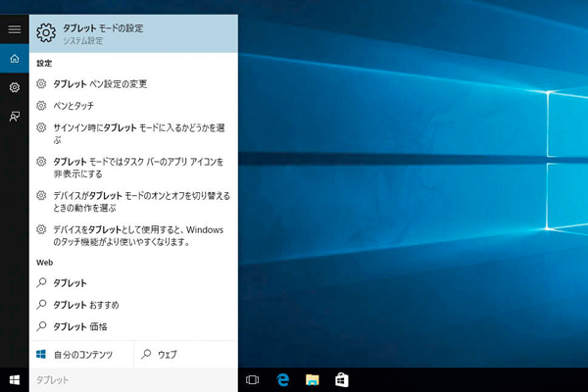588x392 pixels.
Task: Click the taskbar search box with タブレット
Action: [133, 380]
